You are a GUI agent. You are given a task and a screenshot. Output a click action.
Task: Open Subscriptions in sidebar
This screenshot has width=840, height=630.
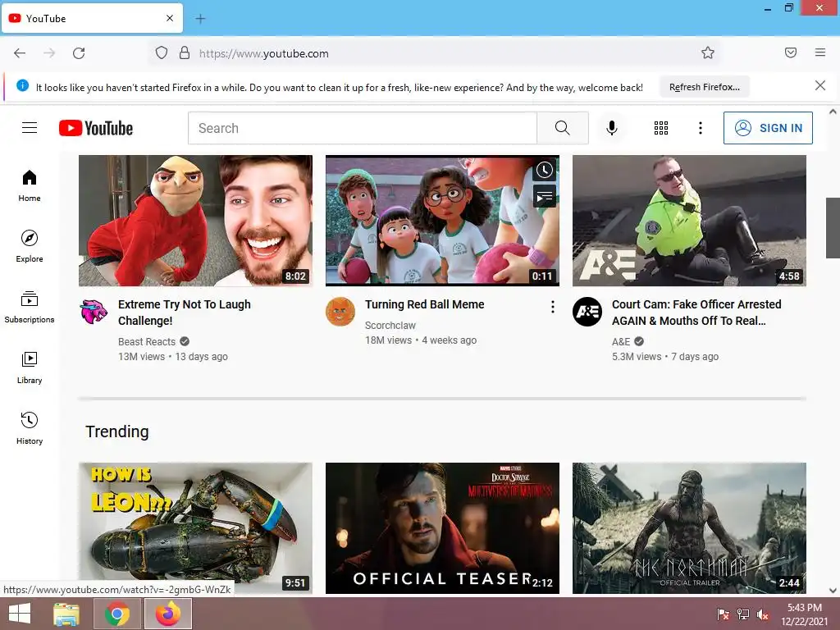[x=30, y=307]
